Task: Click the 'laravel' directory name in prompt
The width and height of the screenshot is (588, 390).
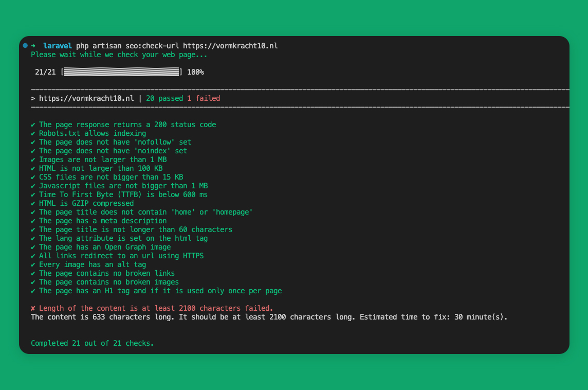Action: (x=58, y=46)
